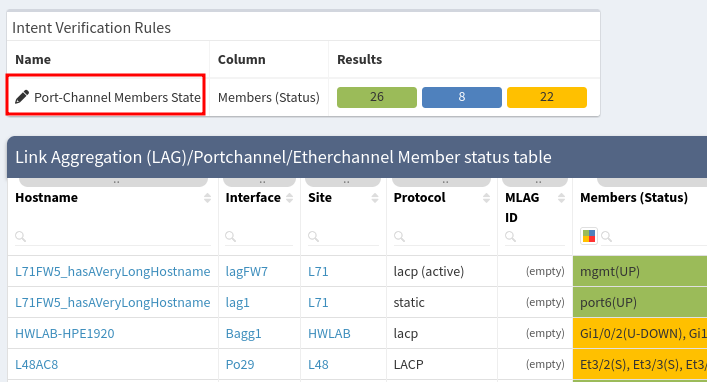Open the L48AC8 hostname link
The image size is (707, 382).
click(37, 364)
